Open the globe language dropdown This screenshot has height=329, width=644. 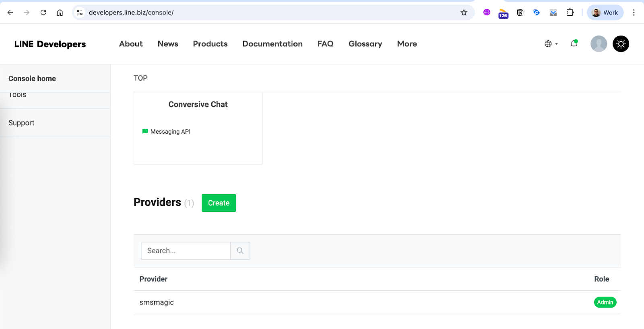pyautogui.click(x=551, y=43)
